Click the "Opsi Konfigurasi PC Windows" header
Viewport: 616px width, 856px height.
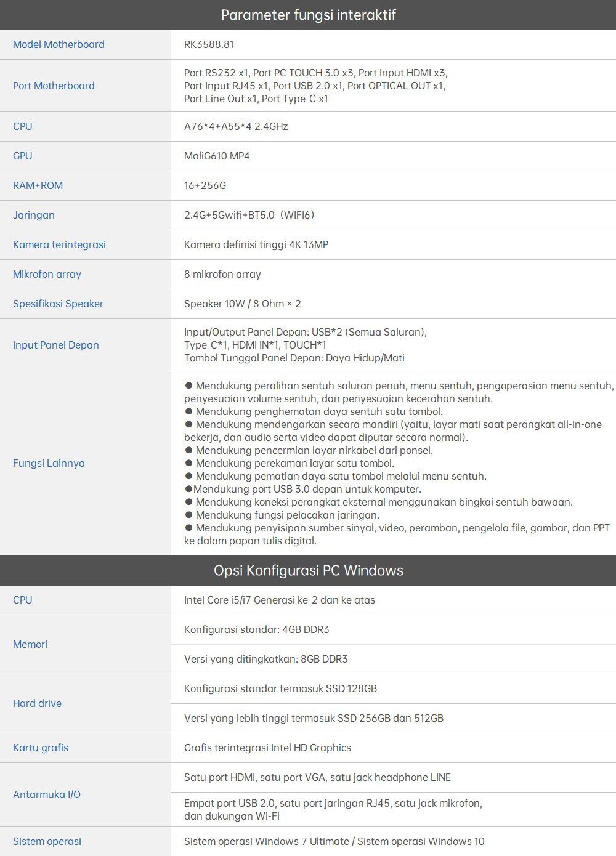pos(308,570)
